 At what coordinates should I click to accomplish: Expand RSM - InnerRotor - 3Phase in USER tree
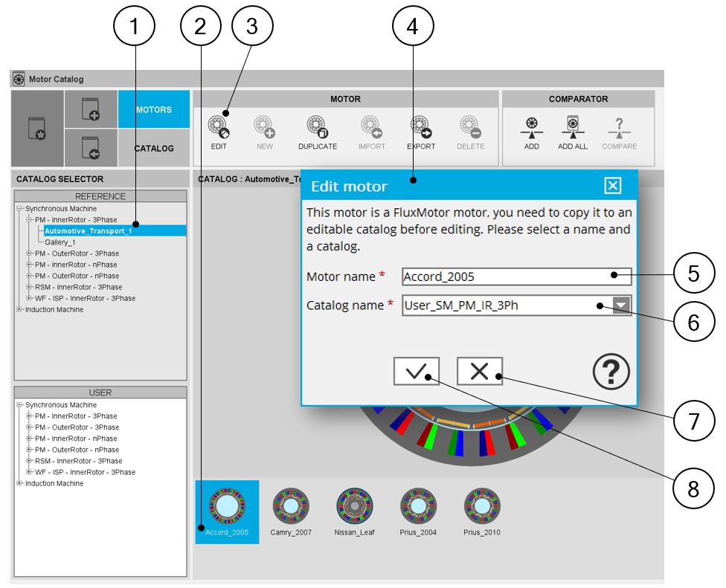[x=29, y=461]
